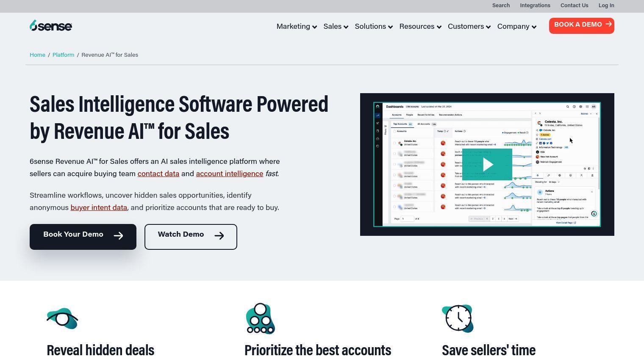Click the eye icon above Reveal hidden deals
The image size is (644, 362).
62,318
